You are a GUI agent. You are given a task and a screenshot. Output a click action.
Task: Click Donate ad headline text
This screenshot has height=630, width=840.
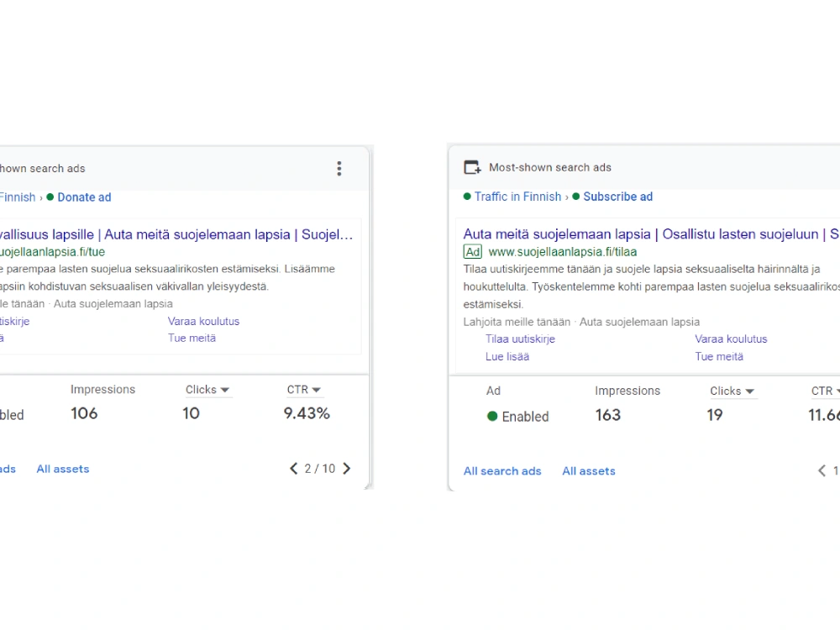(x=176, y=234)
